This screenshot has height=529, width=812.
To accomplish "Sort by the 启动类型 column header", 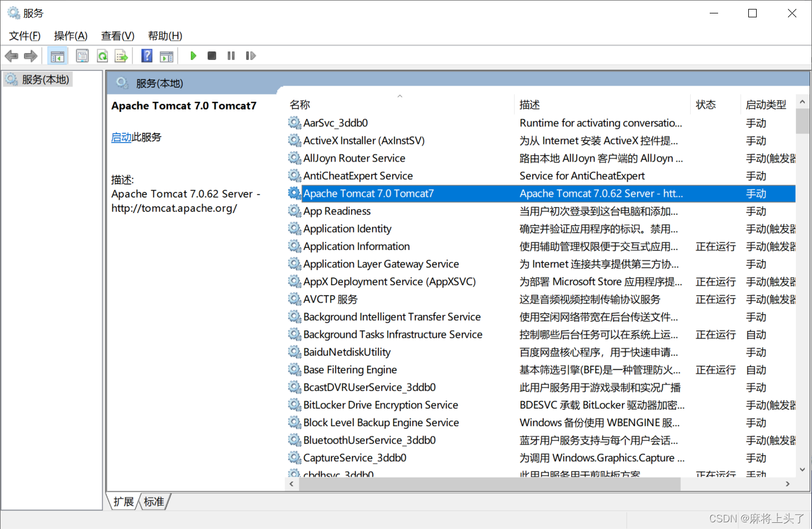I will (768, 105).
